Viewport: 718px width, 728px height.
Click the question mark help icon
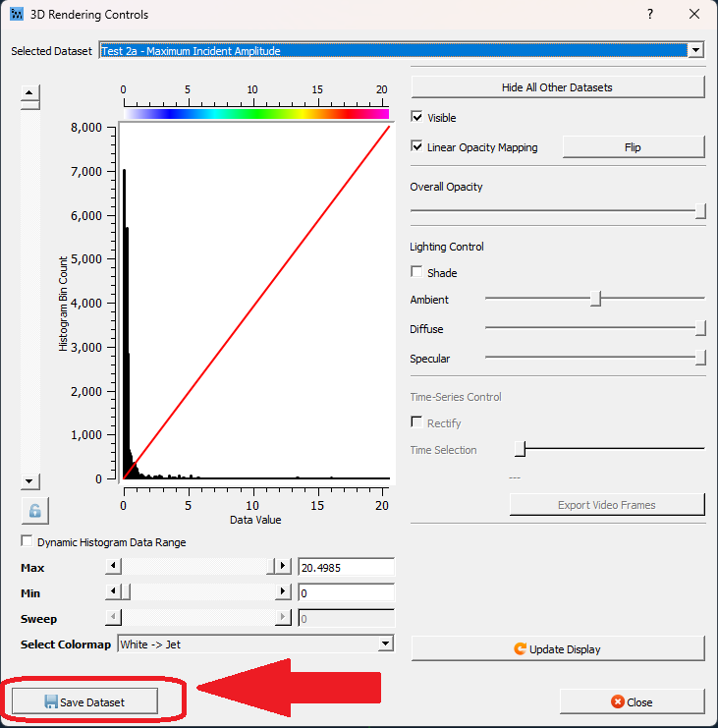649,15
